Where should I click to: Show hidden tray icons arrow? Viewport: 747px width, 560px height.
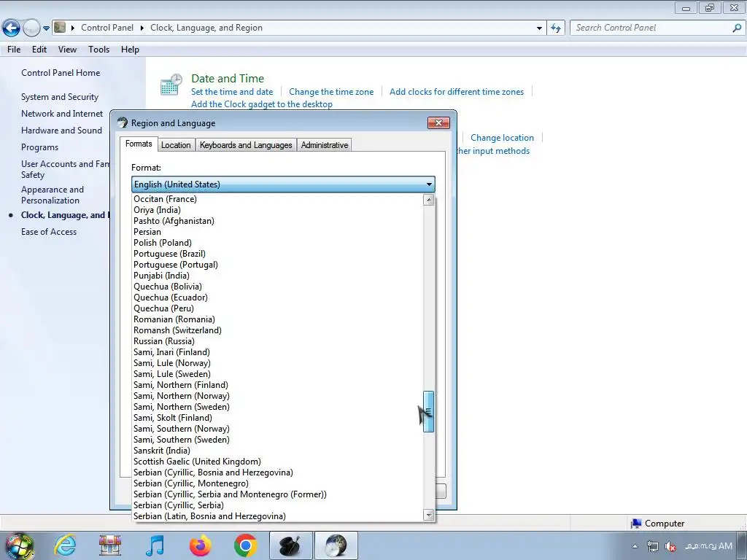click(x=635, y=546)
